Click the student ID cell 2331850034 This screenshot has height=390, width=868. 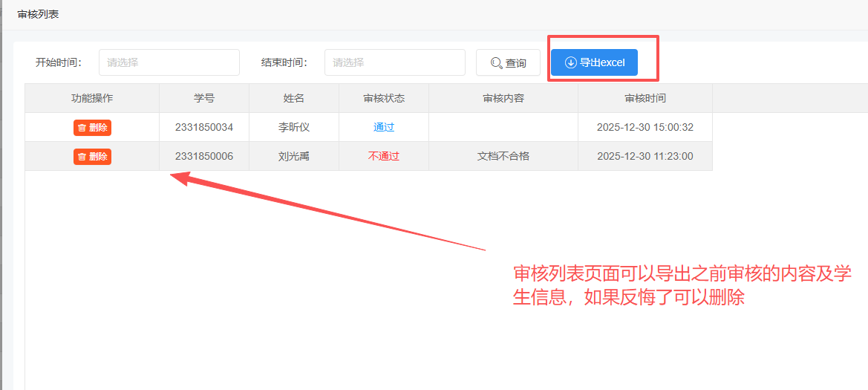pos(204,128)
